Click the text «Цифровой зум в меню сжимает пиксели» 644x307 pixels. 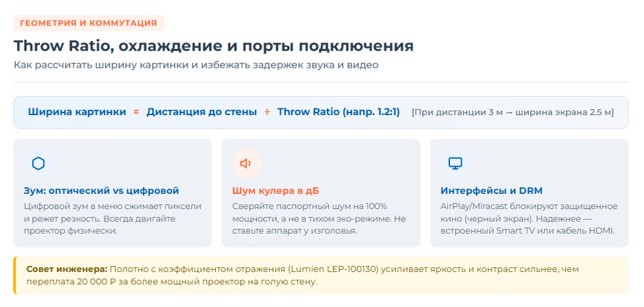pyautogui.click(x=112, y=206)
